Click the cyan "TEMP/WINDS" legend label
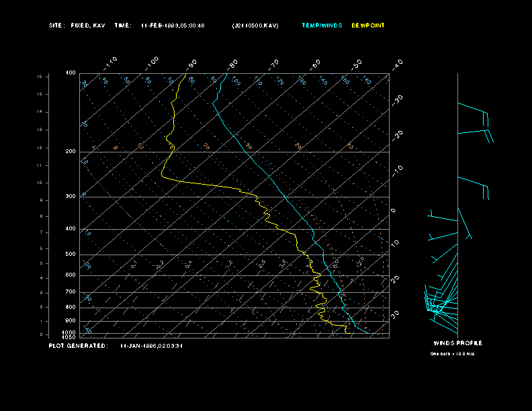 coord(322,26)
